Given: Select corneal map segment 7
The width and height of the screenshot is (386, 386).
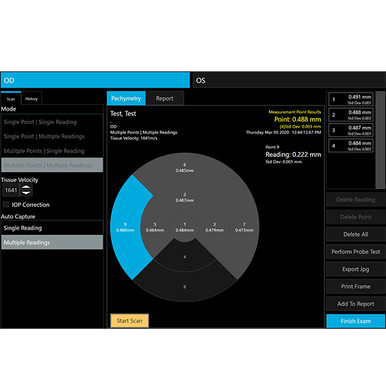Looking at the screenshot, I should pos(244,227).
